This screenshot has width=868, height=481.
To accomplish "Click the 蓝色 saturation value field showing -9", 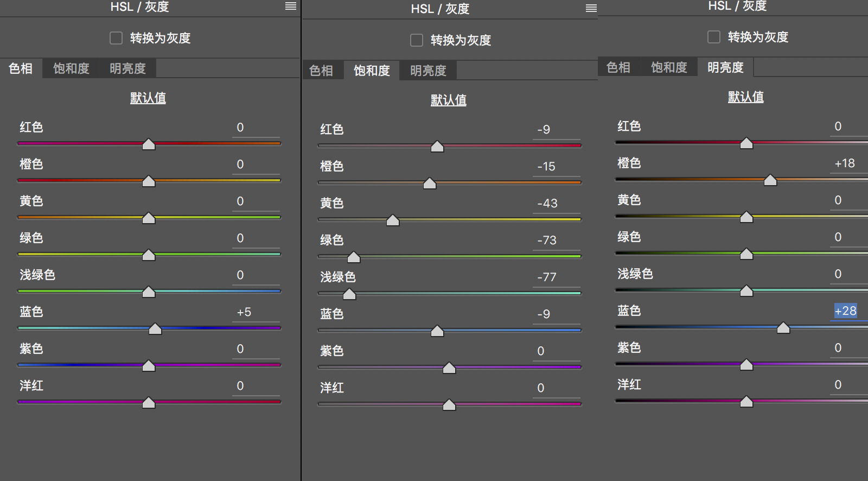I will point(557,314).
